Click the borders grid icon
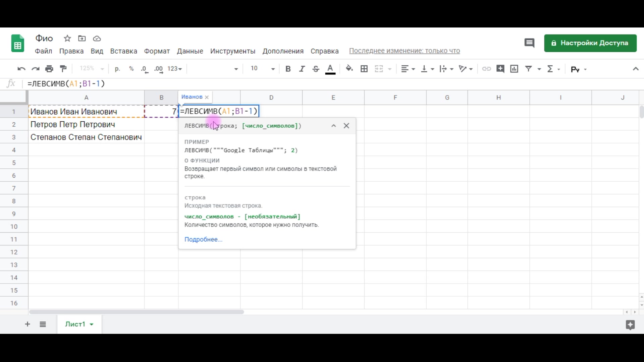Image resolution: width=644 pixels, height=362 pixels. click(364, 69)
